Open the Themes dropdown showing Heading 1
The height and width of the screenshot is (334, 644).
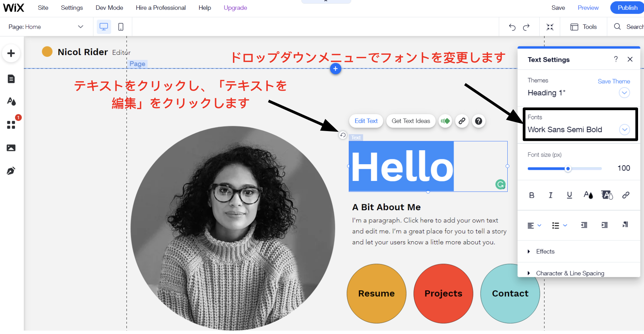pos(624,93)
